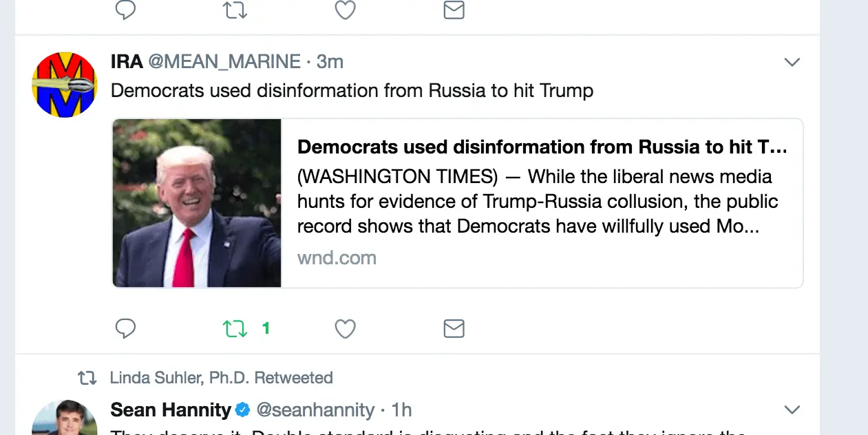The image size is (868, 435).
Task: Open Linda Suhler, Ph.D. Retweeted link
Action: tap(221, 378)
